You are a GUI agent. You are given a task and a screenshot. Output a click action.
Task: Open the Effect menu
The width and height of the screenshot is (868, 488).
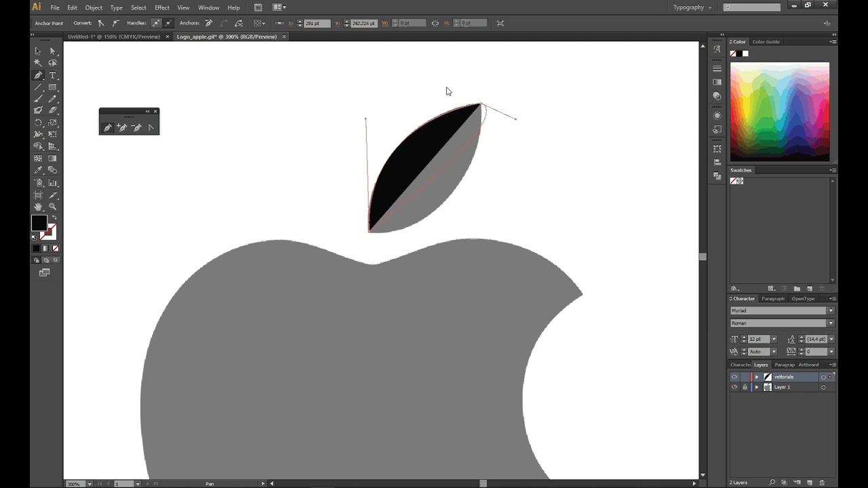tap(162, 7)
